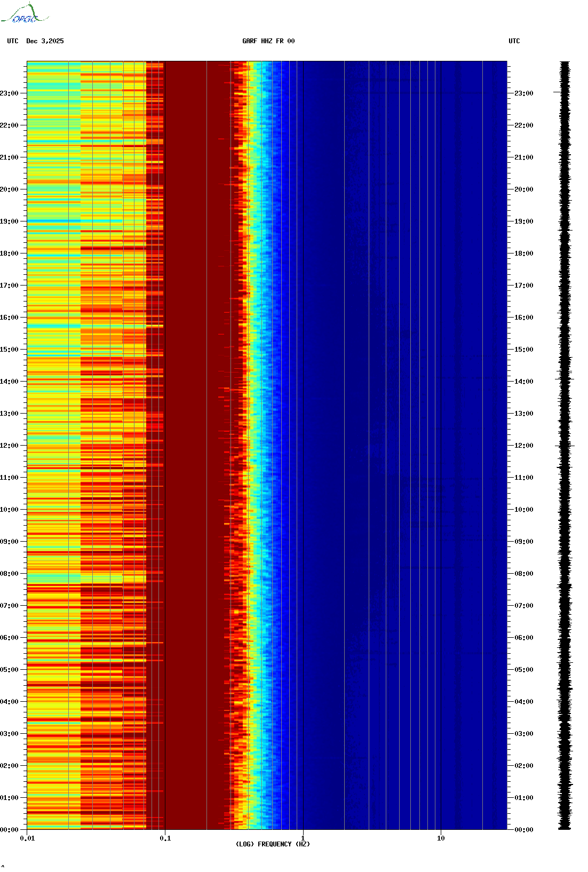The height and width of the screenshot is (872, 588).
Task: Click the 00:00 label on left axis
Action: coord(9,830)
